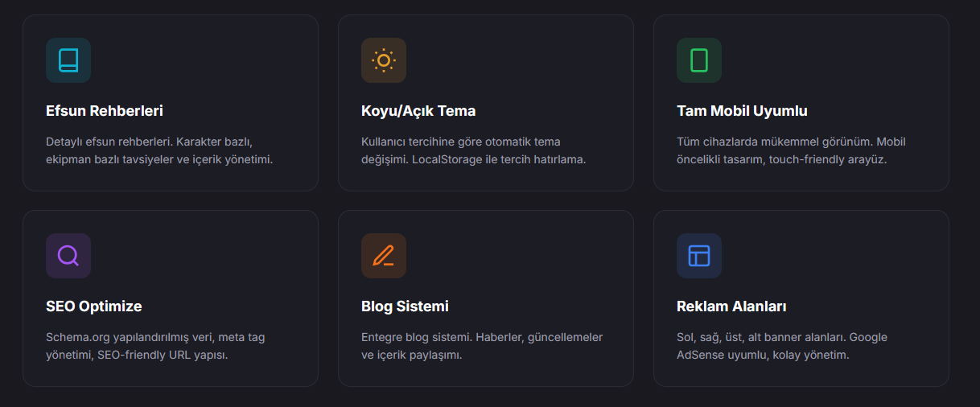Click the orange sun theme icon
The image size is (980, 407).
384,60
